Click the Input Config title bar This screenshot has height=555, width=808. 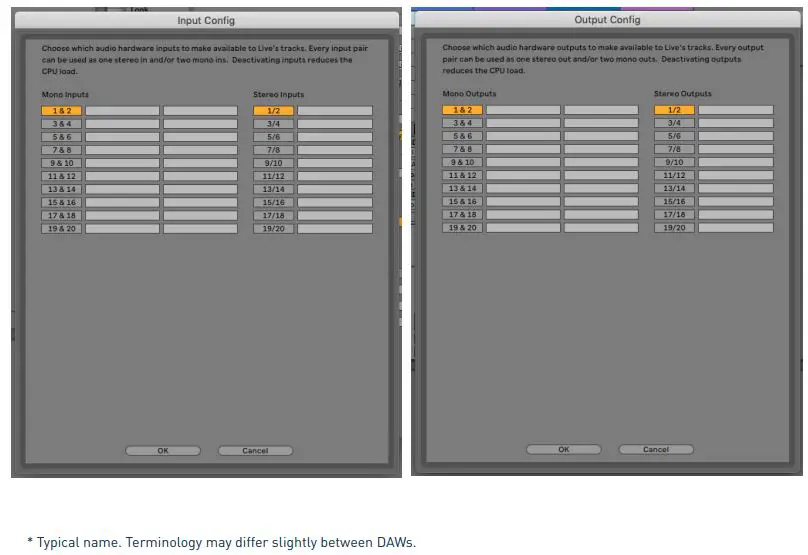pos(206,21)
